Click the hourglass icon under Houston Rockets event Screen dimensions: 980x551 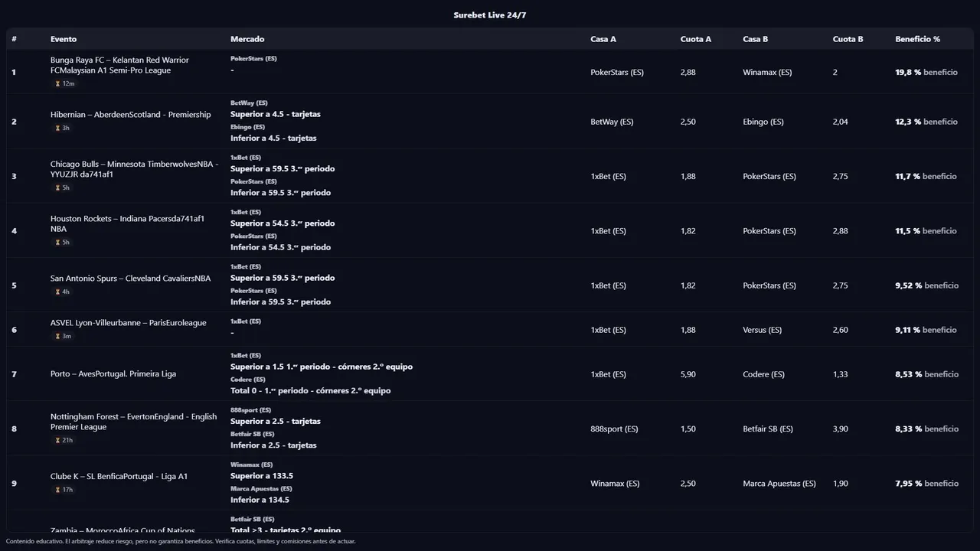[x=57, y=243]
